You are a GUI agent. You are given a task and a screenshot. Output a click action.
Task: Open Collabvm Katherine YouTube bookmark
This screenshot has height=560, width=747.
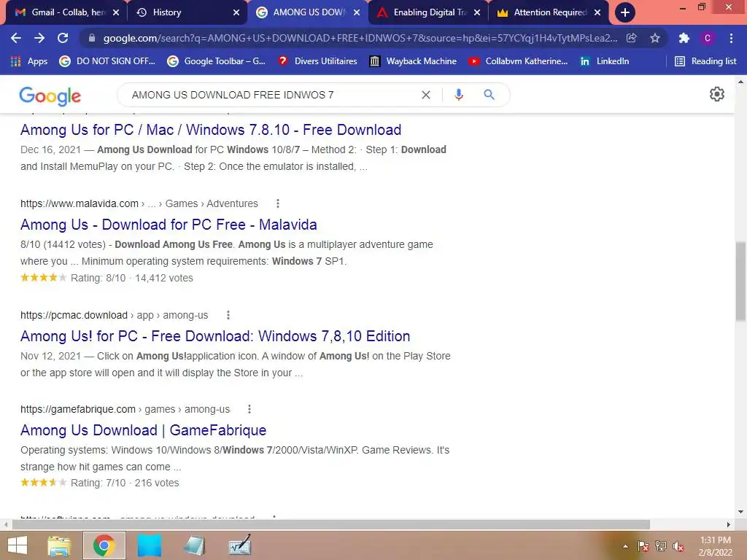(519, 61)
